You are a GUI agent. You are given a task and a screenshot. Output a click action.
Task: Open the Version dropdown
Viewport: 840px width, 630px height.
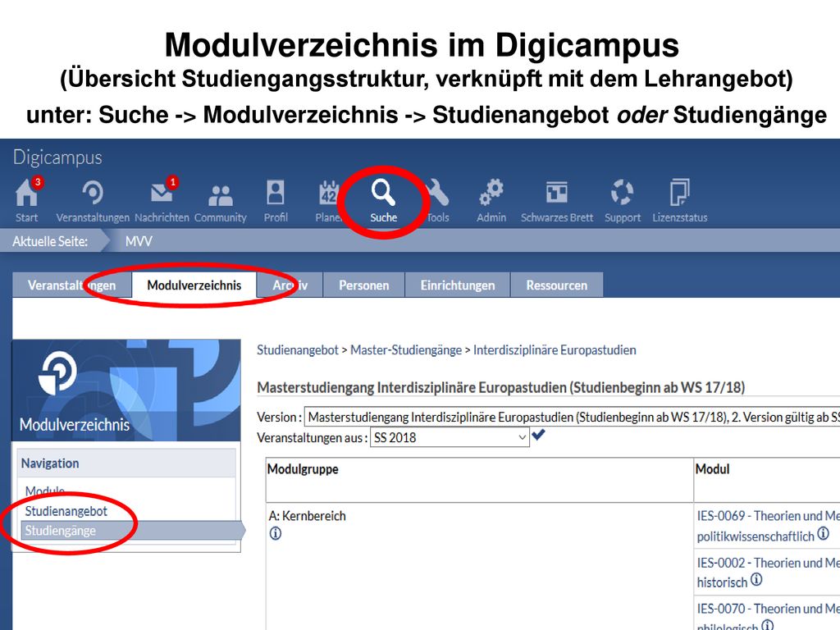click(572, 417)
